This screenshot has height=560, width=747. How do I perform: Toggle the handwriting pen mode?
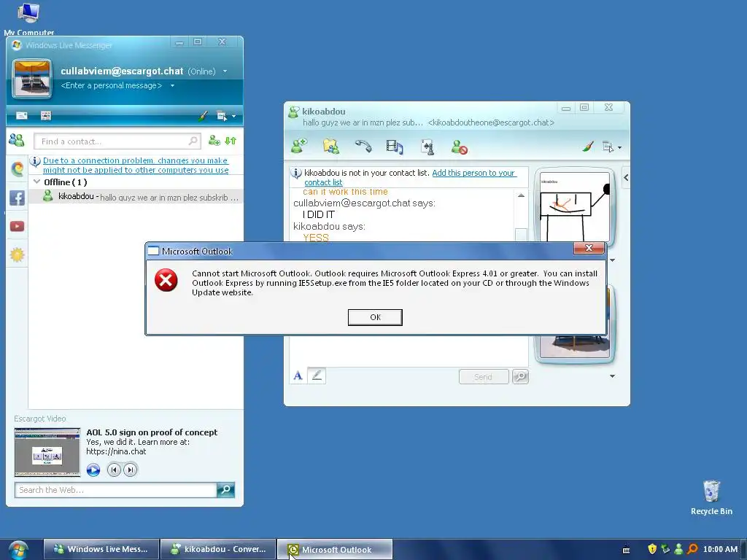click(x=317, y=376)
